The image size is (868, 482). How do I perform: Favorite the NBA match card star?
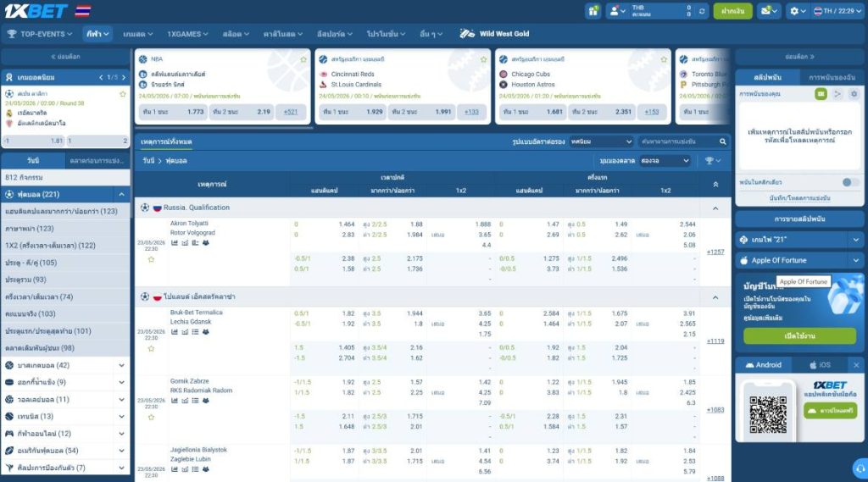(x=303, y=59)
